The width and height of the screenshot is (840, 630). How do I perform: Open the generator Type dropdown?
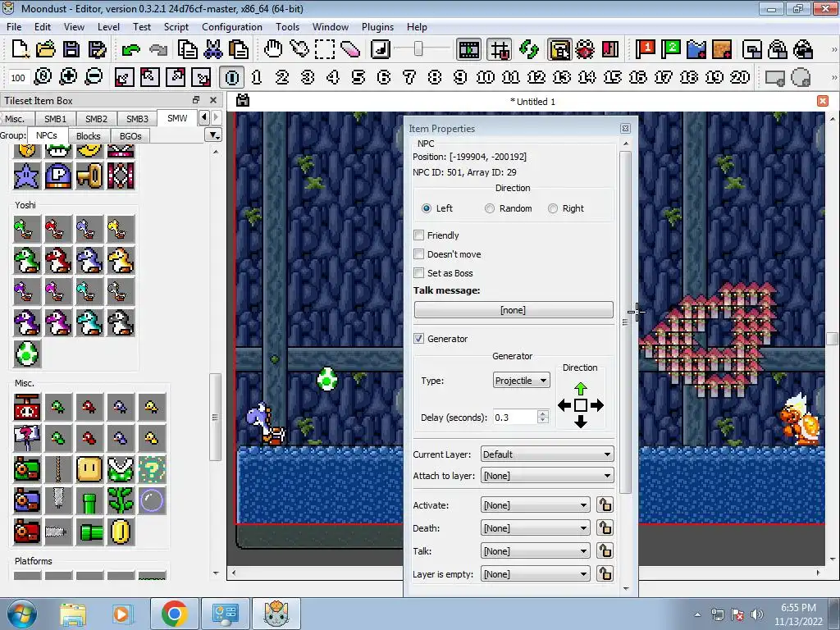click(521, 381)
